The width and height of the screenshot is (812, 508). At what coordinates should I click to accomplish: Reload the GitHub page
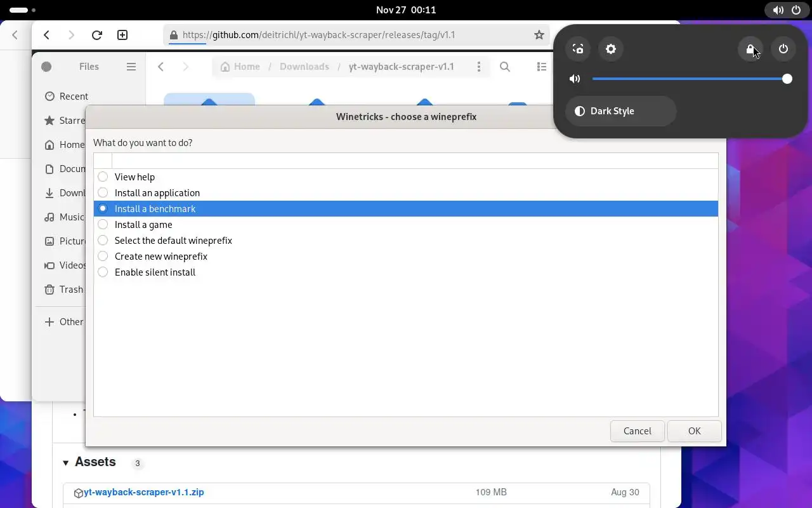point(96,35)
